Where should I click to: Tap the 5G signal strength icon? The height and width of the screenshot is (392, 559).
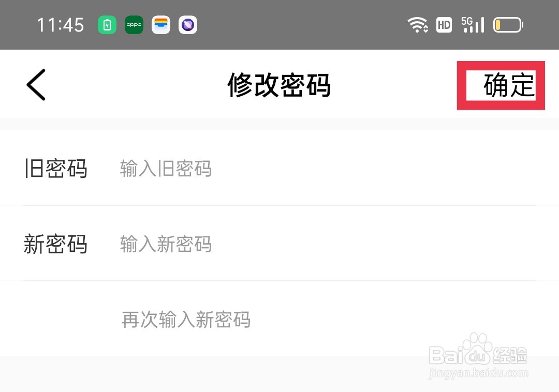pos(473,25)
